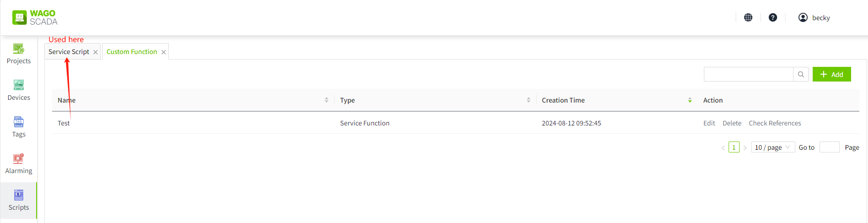Open the Alarming section

click(19, 163)
